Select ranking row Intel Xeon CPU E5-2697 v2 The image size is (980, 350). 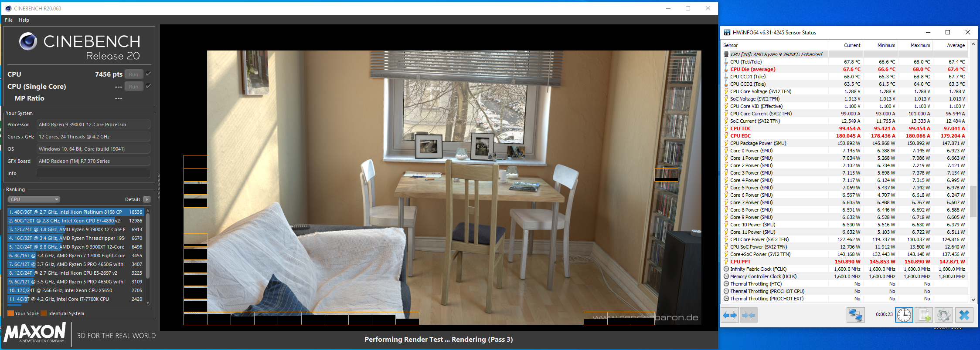tap(76, 273)
